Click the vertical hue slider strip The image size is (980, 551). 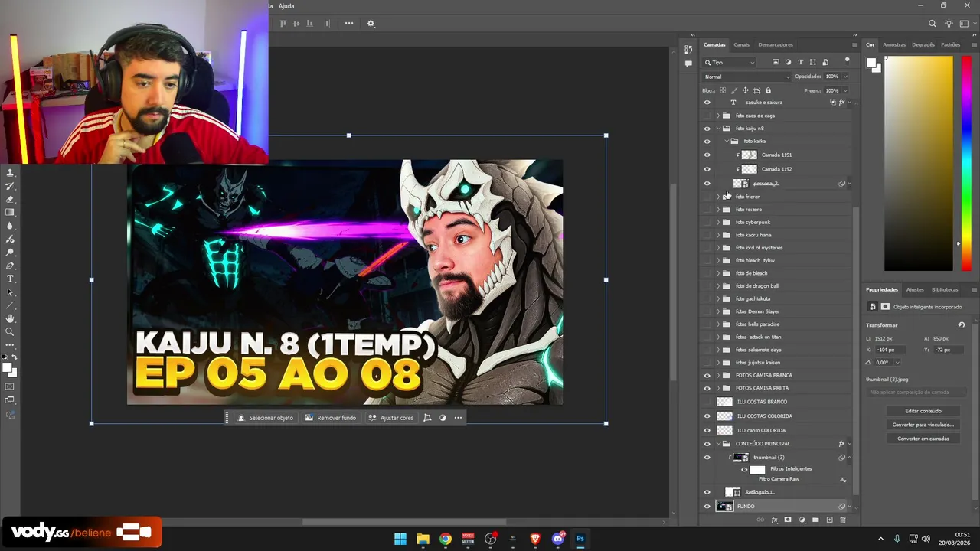tap(966, 164)
